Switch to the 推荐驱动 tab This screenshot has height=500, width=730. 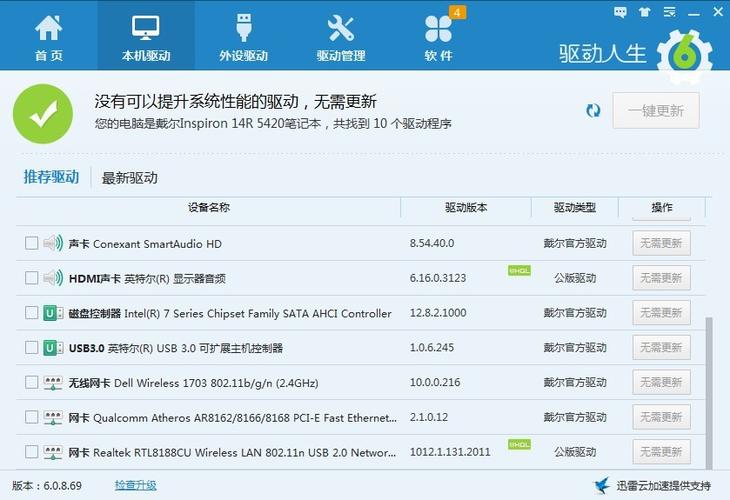(x=51, y=177)
